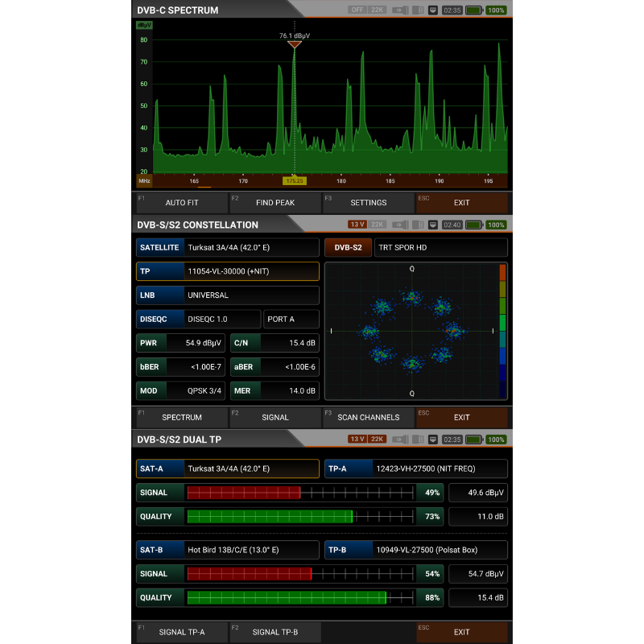Tap USB icon in DVB-C Spectrum header

point(418,10)
